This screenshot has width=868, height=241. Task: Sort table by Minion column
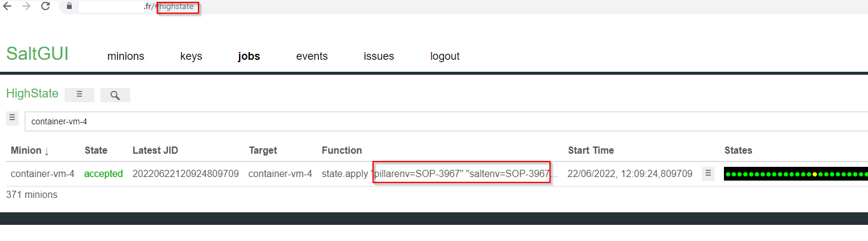[x=30, y=151]
